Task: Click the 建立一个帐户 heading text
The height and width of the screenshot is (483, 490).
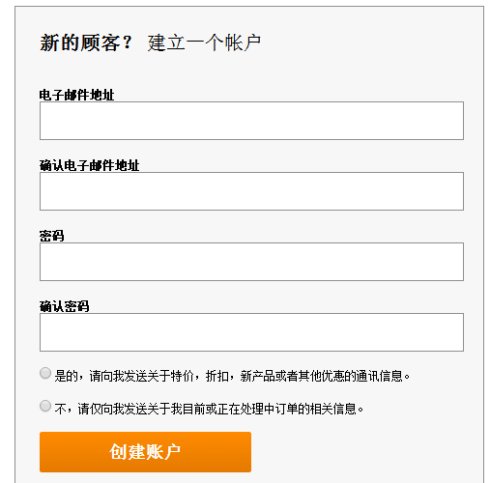Action: pos(204,43)
